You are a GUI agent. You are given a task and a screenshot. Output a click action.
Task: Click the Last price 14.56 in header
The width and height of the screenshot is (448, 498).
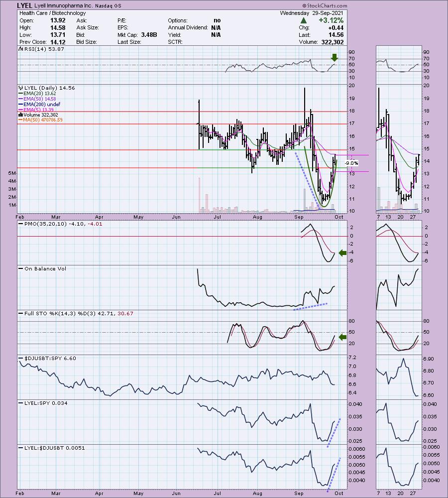[x=336, y=35]
